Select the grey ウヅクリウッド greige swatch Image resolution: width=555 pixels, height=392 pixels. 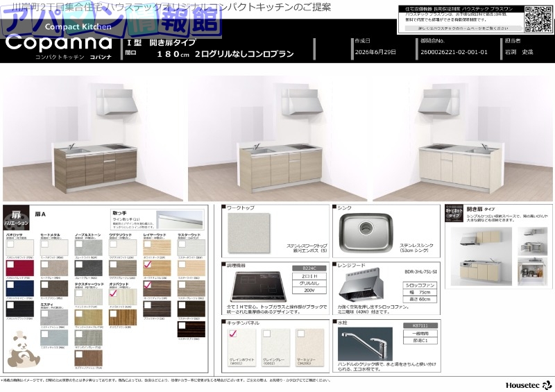[x=123, y=268]
